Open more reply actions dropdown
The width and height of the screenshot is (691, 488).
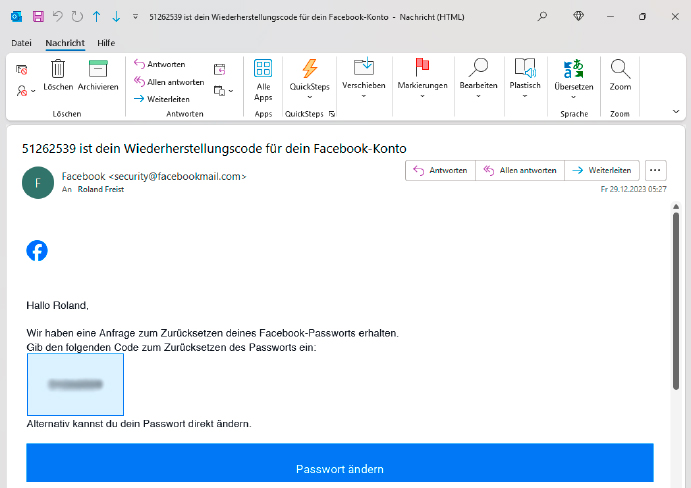(x=223, y=91)
